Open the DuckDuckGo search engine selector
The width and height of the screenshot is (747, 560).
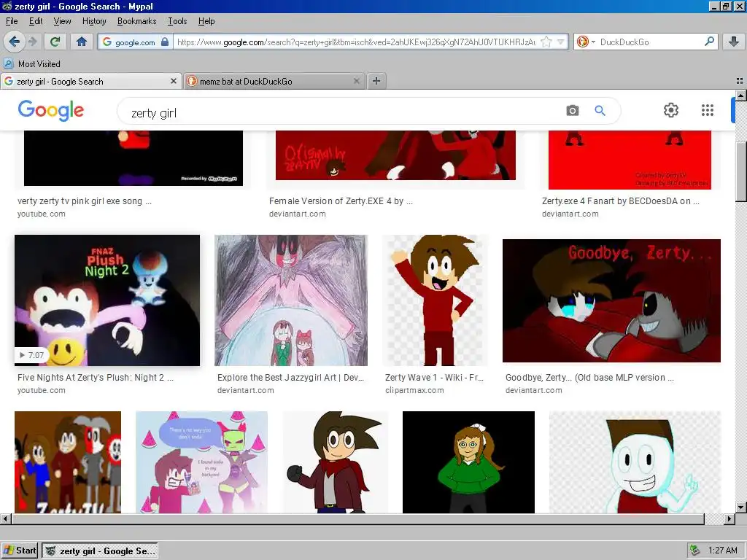(586, 42)
